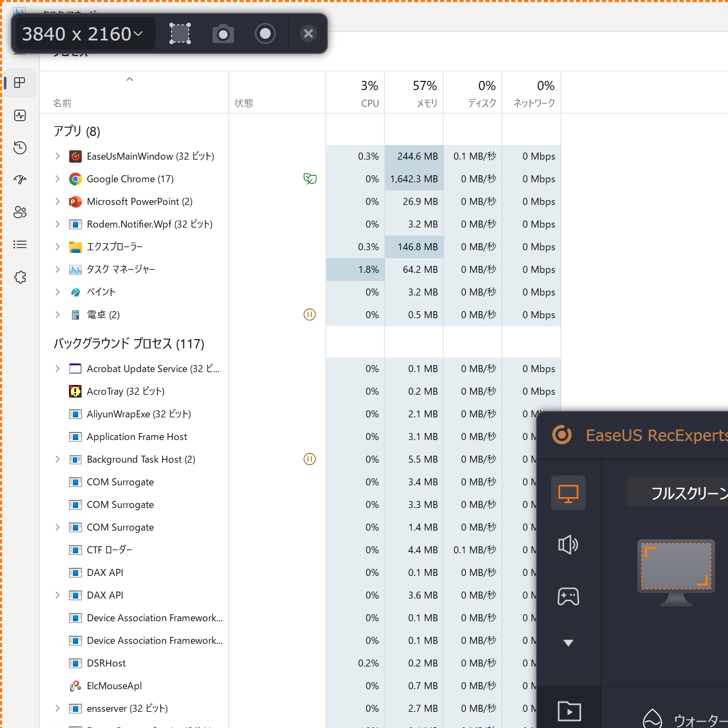Expand the Google Chrome (17) process group

point(58,179)
